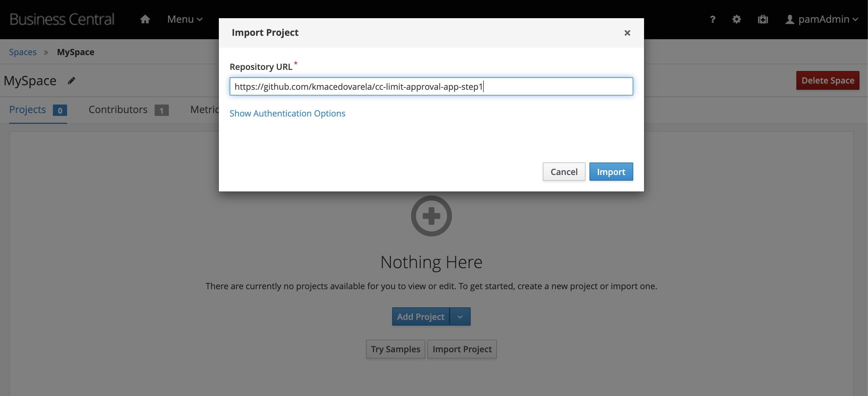Click the Import button
The image size is (868, 396).
tap(611, 172)
